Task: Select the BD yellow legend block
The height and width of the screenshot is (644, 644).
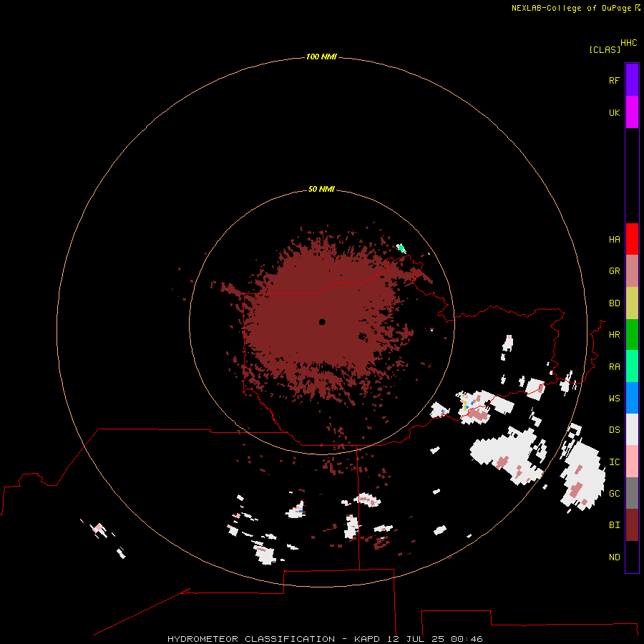Action: pyautogui.click(x=632, y=303)
